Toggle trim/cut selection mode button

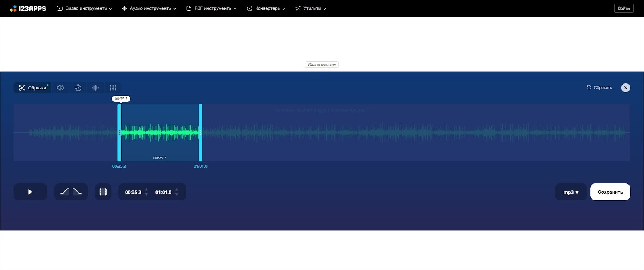[x=103, y=192]
